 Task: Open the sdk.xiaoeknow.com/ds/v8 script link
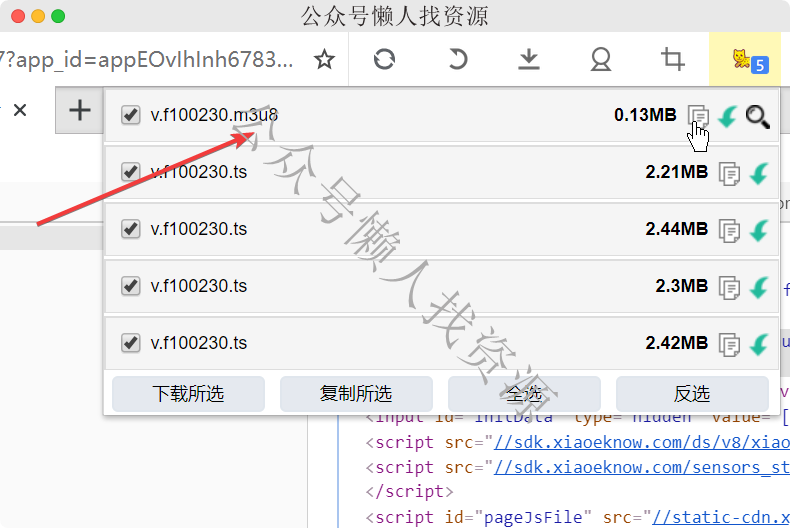[641, 442]
